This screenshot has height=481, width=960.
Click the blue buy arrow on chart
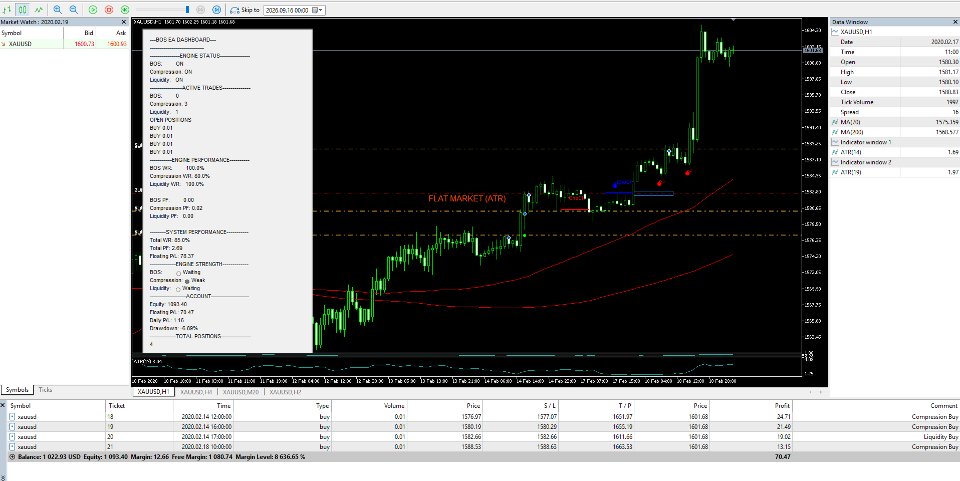click(615, 184)
